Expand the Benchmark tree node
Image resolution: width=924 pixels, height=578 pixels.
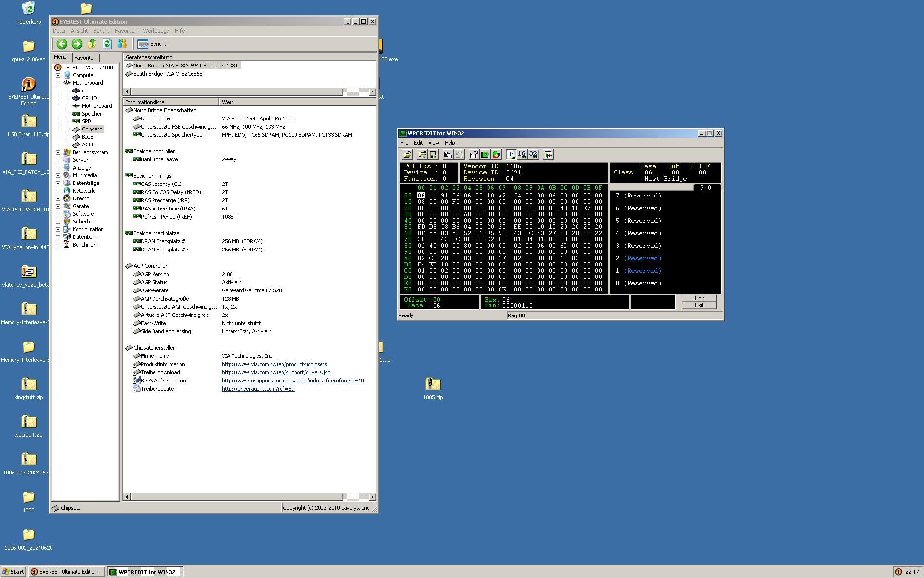pyautogui.click(x=58, y=245)
